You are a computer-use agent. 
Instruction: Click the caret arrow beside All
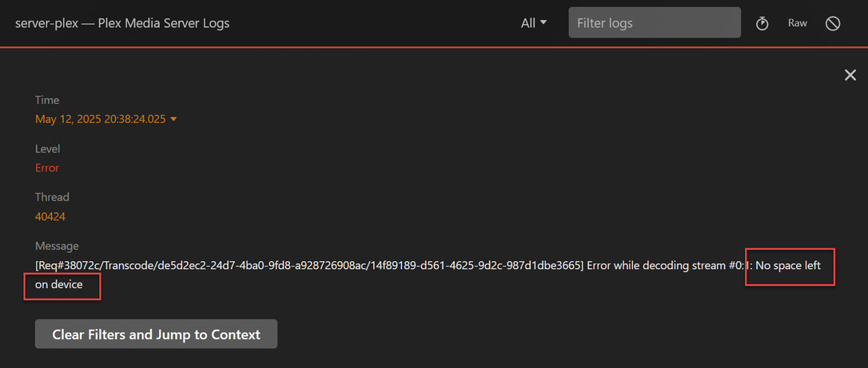coord(543,22)
